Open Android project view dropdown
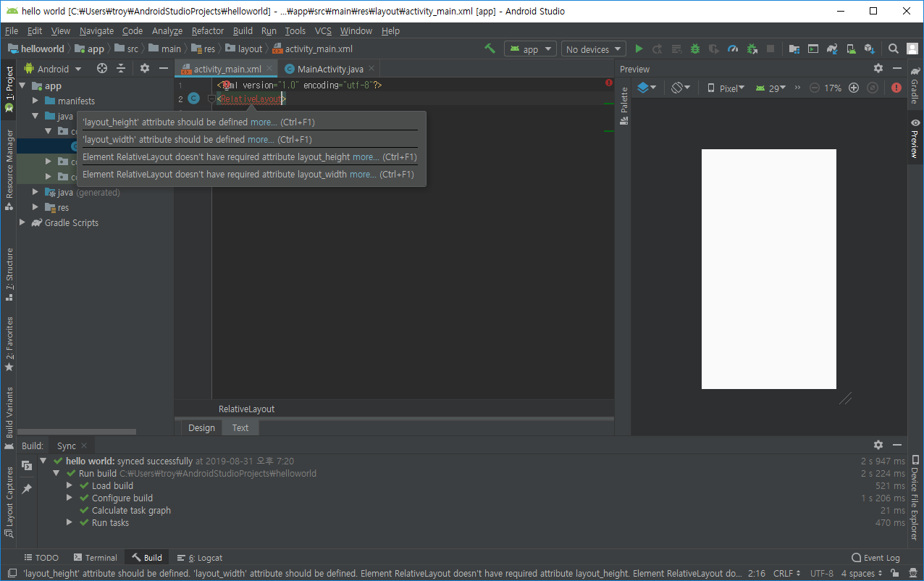 point(53,68)
